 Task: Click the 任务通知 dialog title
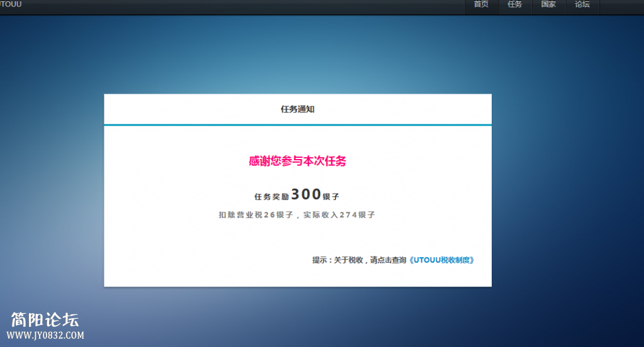point(297,109)
